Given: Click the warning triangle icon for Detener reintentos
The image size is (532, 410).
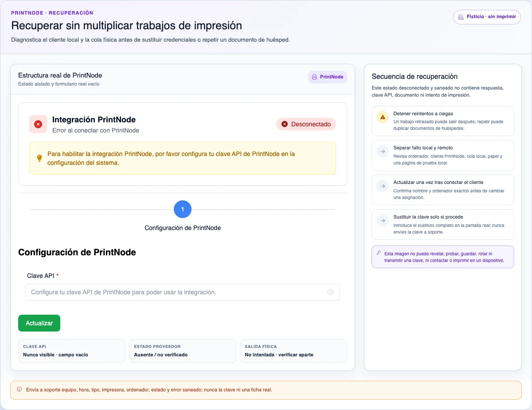Looking at the screenshot, I should click(382, 117).
